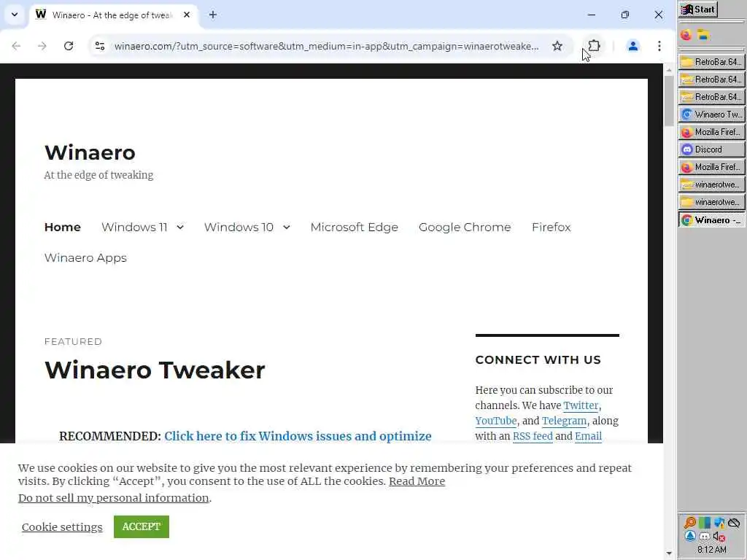
Task: Open the Read More cookie link
Action: coord(417,481)
